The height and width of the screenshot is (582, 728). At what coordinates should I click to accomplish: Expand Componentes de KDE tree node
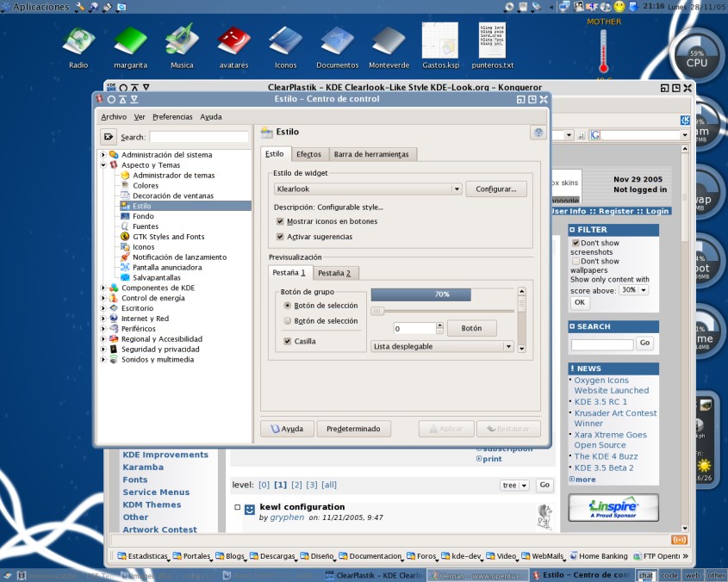tap(103, 288)
